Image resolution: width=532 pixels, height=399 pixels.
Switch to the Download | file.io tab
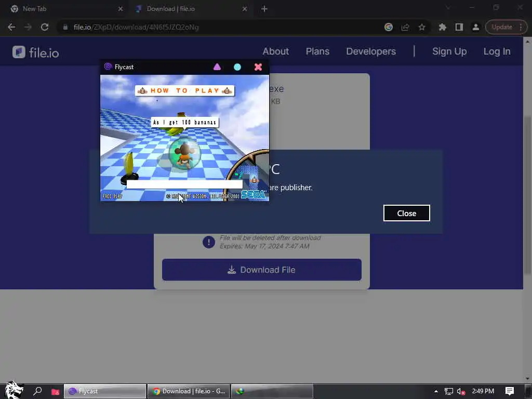pyautogui.click(x=191, y=9)
